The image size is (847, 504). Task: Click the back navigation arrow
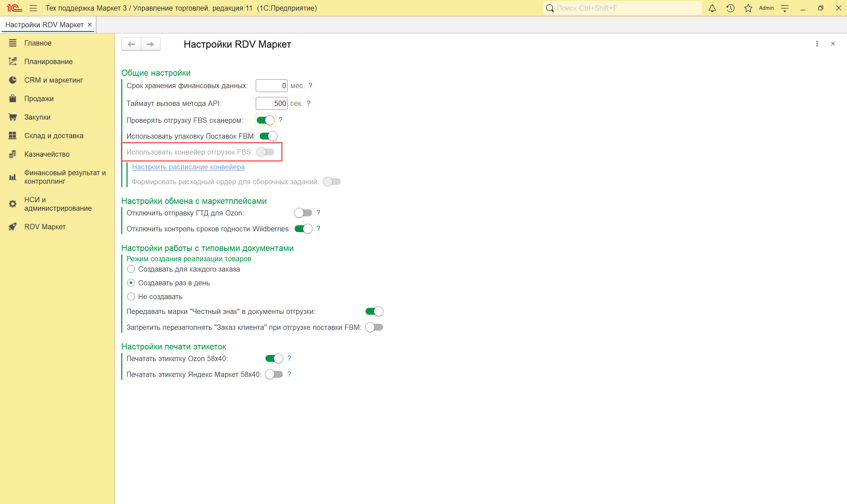132,44
